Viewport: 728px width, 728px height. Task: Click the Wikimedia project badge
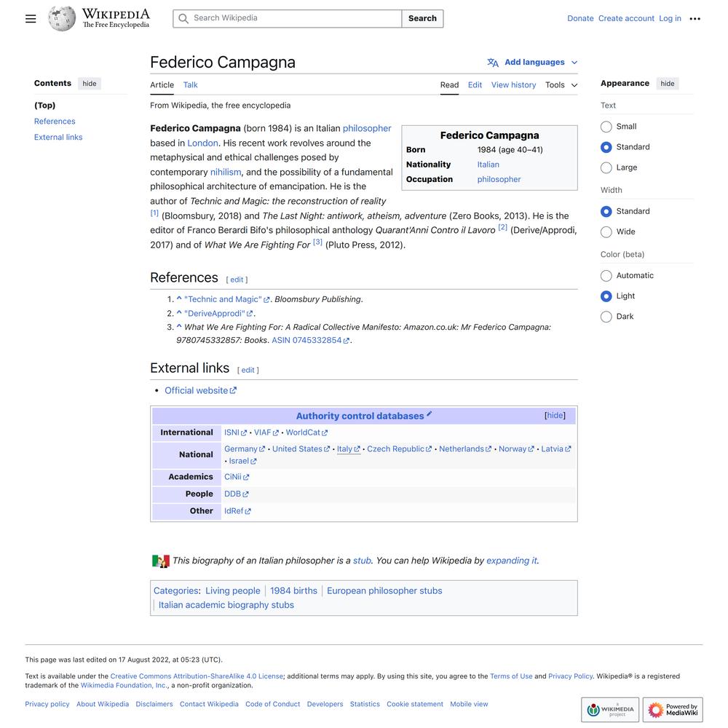pyautogui.click(x=610, y=709)
